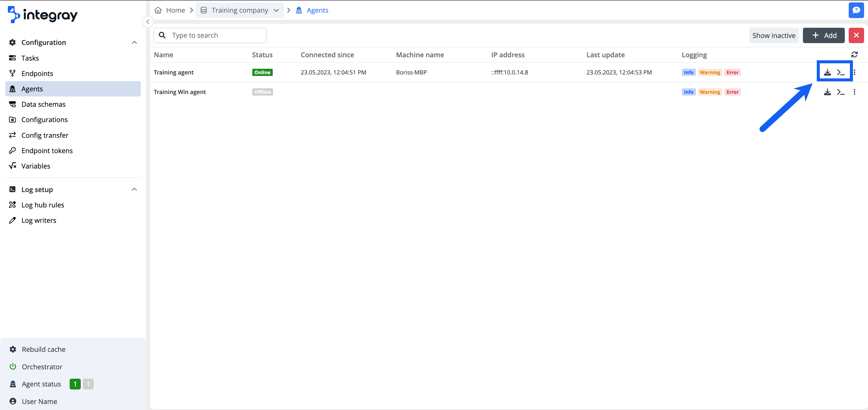Toggle Error logging for Training agent
868x410 pixels.
732,72
